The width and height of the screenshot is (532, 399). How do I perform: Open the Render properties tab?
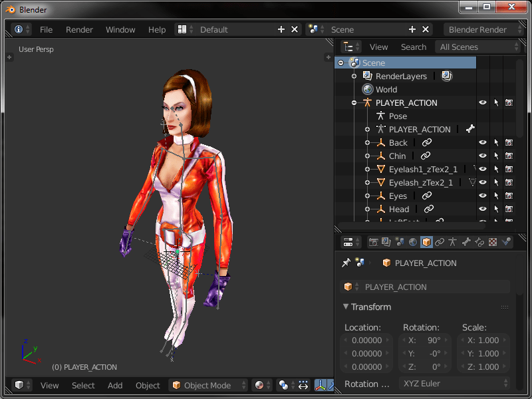click(x=373, y=242)
